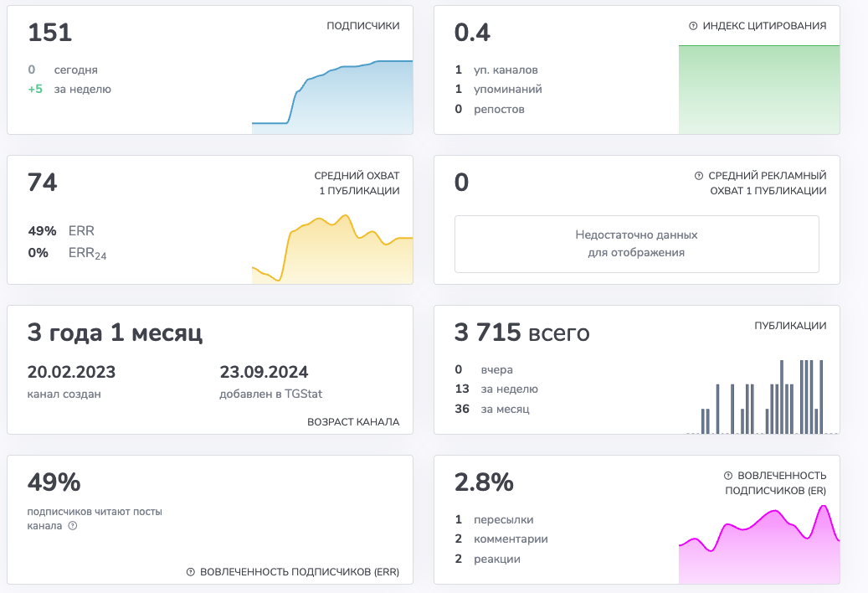
Task: Select the СРЕДНИЙ ОХВАТ 1 ПУБЛИКАЦИИ heading
Action: coord(357,183)
